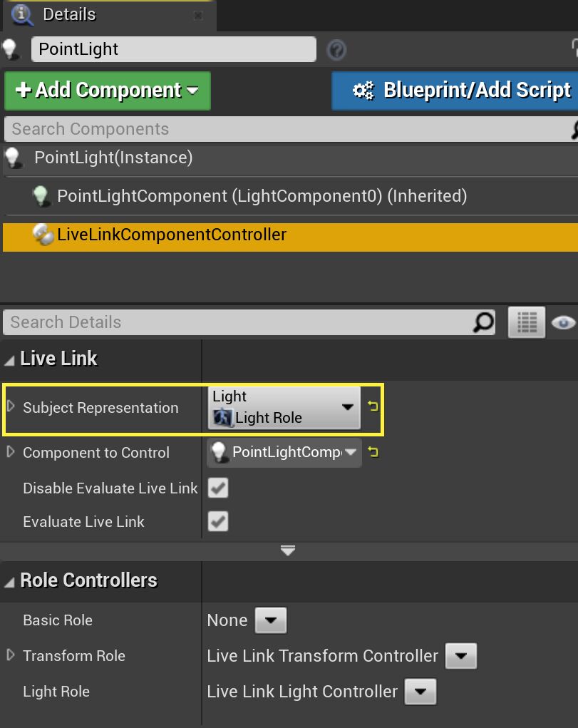Click the Search Details magnifier icon
578x728 pixels.
point(483,322)
